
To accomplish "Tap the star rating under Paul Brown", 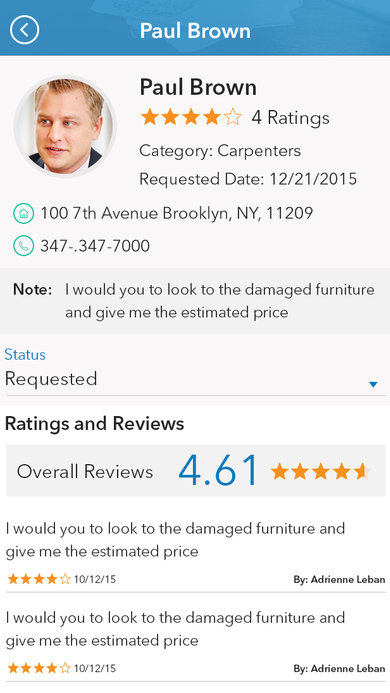I will pyautogui.click(x=191, y=118).
